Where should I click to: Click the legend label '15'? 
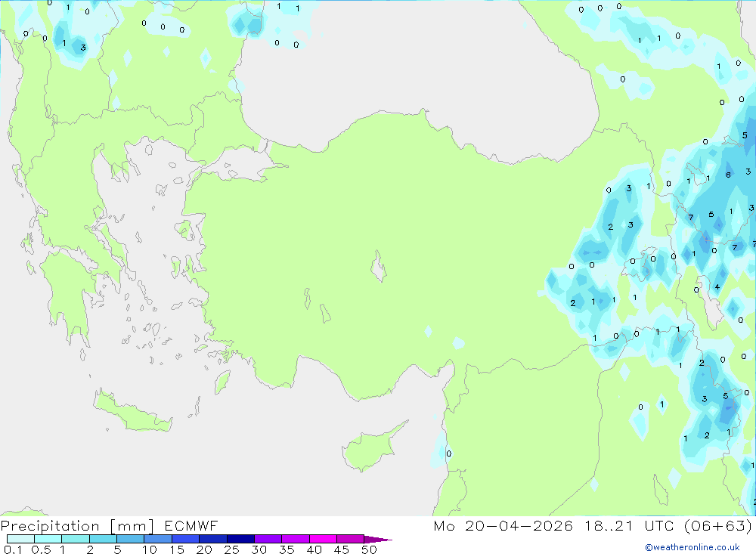tap(177, 549)
